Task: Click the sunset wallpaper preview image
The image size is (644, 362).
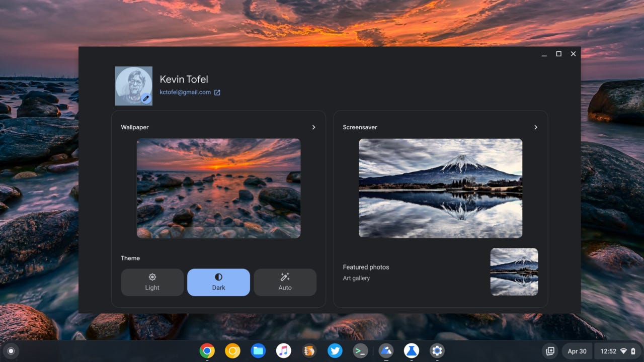Action: (x=218, y=188)
